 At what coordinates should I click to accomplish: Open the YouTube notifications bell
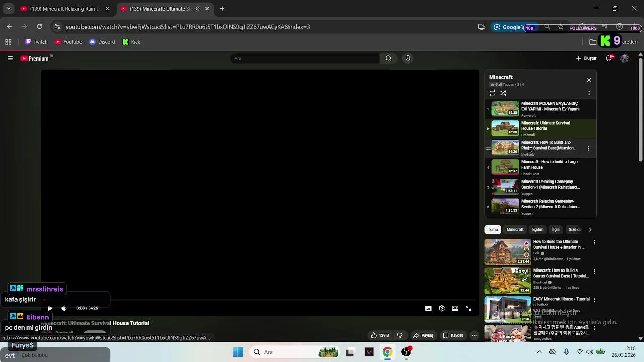click(x=609, y=58)
